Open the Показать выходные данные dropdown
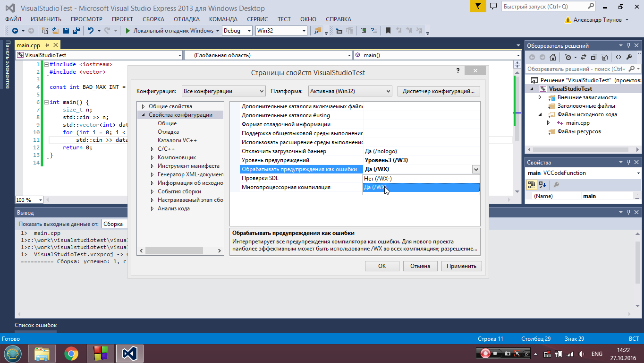This screenshot has width=644, height=363. click(x=115, y=224)
